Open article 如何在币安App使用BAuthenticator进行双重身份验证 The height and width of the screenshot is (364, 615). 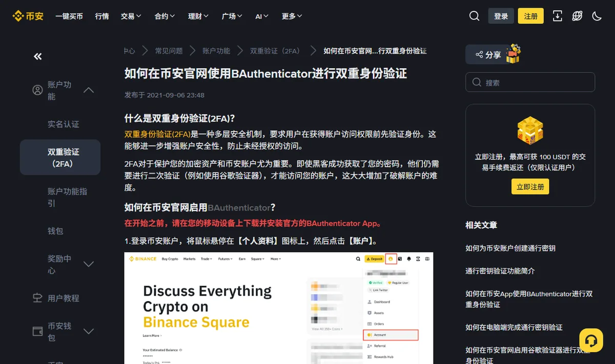click(x=529, y=299)
